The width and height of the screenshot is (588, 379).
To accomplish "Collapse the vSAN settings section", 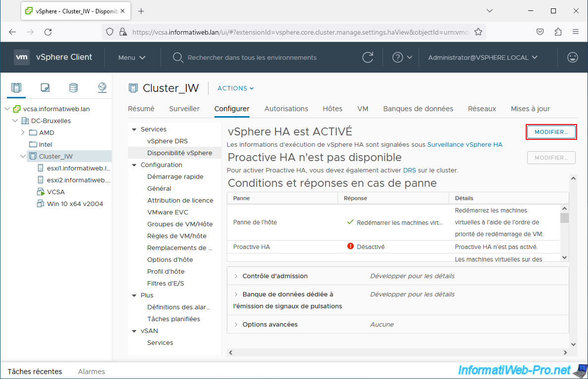I will (x=134, y=331).
